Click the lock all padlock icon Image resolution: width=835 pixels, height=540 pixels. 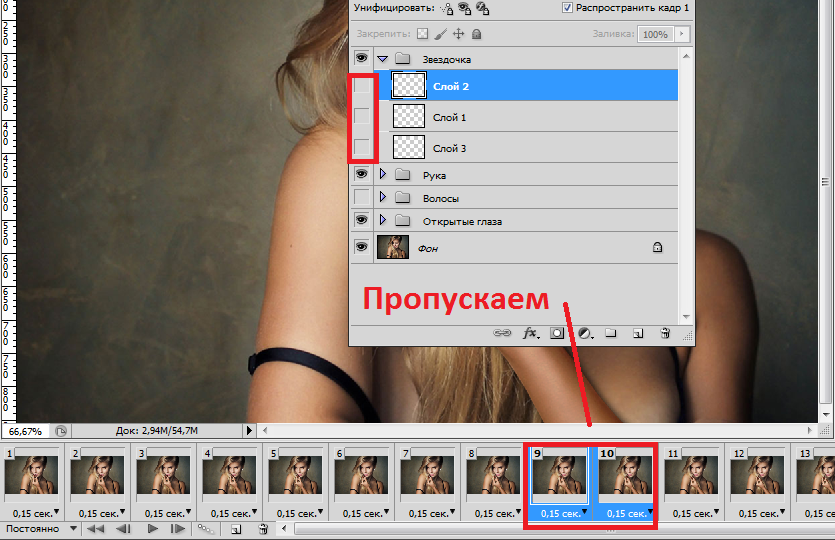coord(477,34)
